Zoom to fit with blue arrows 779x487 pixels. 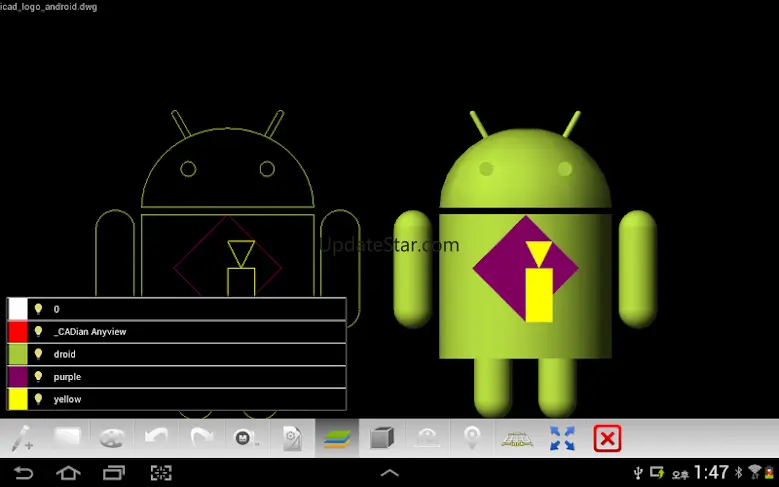pos(562,438)
